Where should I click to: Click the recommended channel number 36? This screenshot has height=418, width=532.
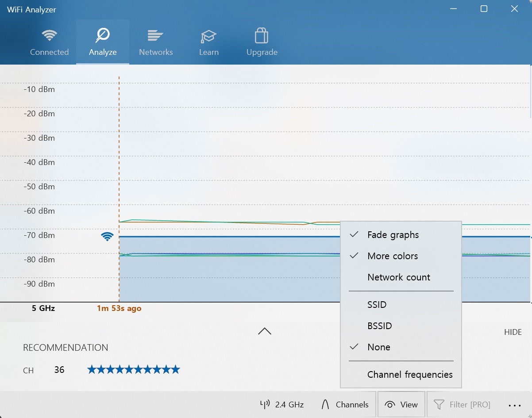tap(59, 370)
